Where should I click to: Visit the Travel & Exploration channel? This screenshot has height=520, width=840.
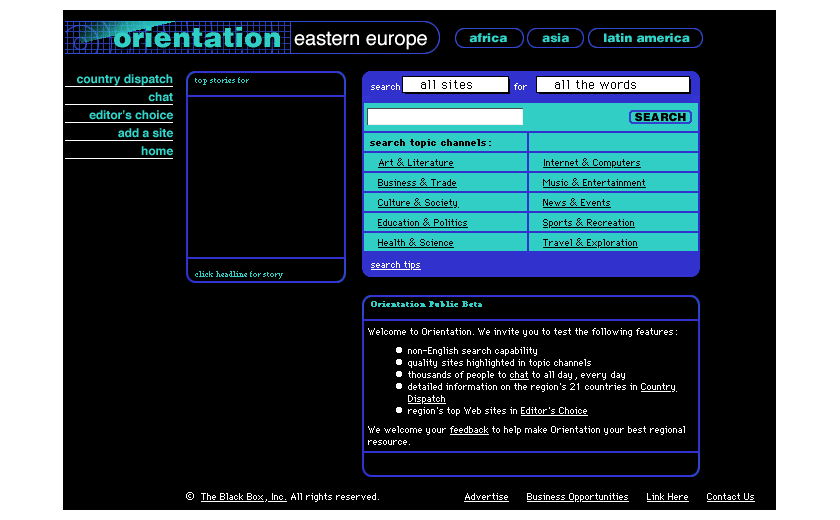click(589, 243)
